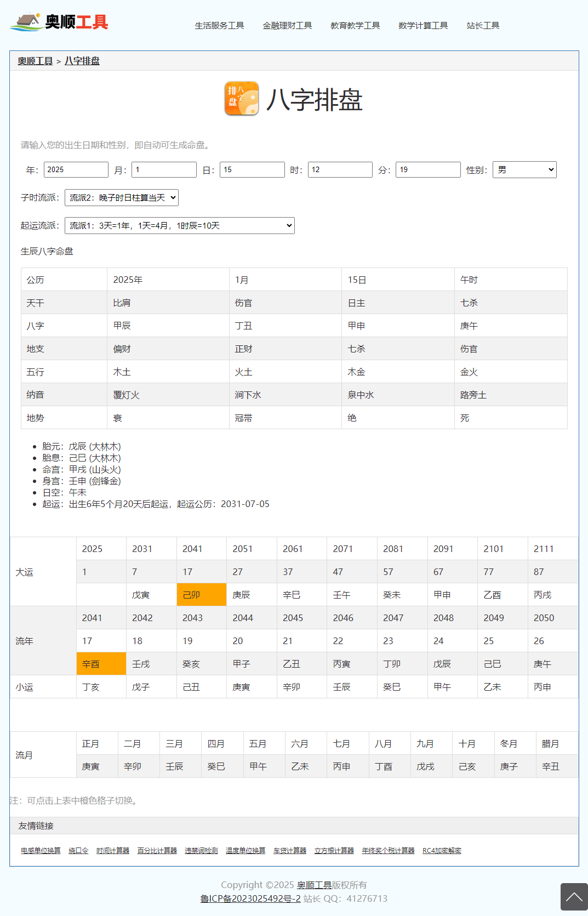Image resolution: width=588 pixels, height=916 pixels.
Task: Select the 2045 流年 year cell
Action: point(301,618)
